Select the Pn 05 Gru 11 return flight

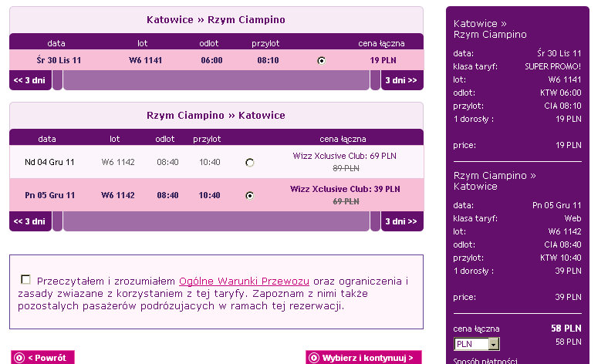click(x=250, y=195)
